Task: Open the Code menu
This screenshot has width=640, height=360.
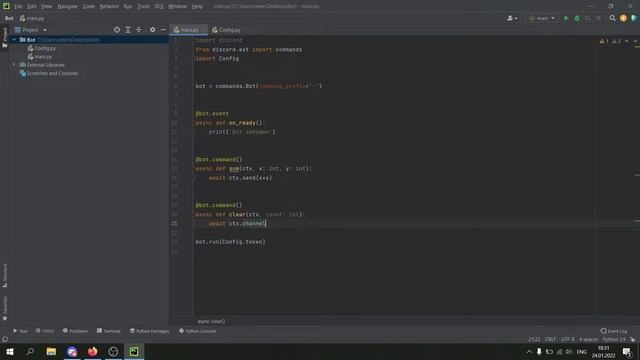Action: tap(89, 7)
